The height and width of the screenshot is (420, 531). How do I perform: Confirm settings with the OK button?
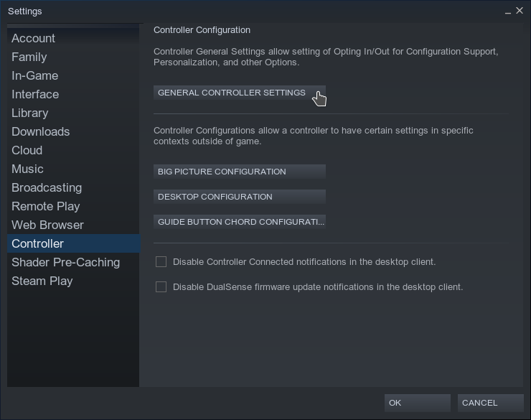pyautogui.click(x=417, y=403)
